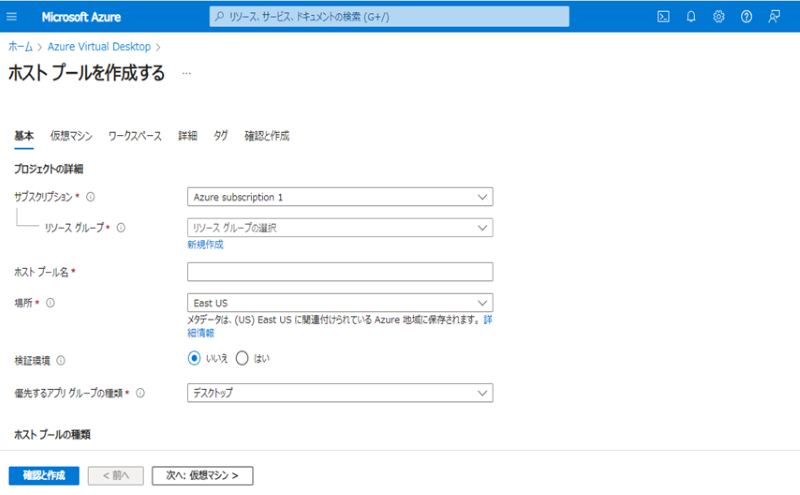Image resolution: width=800 pixels, height=495 pixels.
Task: Switch to the 確認と作成 tab
Action: pyautogui.click(x=267, y=136)
